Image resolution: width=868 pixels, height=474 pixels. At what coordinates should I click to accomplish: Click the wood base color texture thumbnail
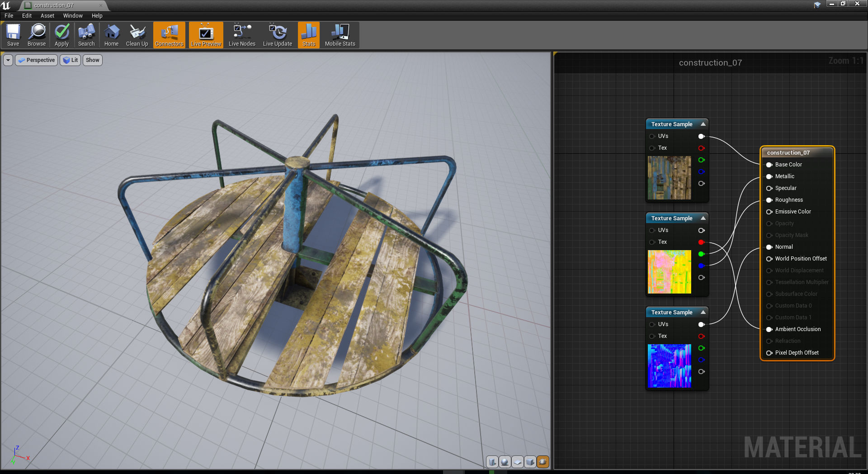670,178
